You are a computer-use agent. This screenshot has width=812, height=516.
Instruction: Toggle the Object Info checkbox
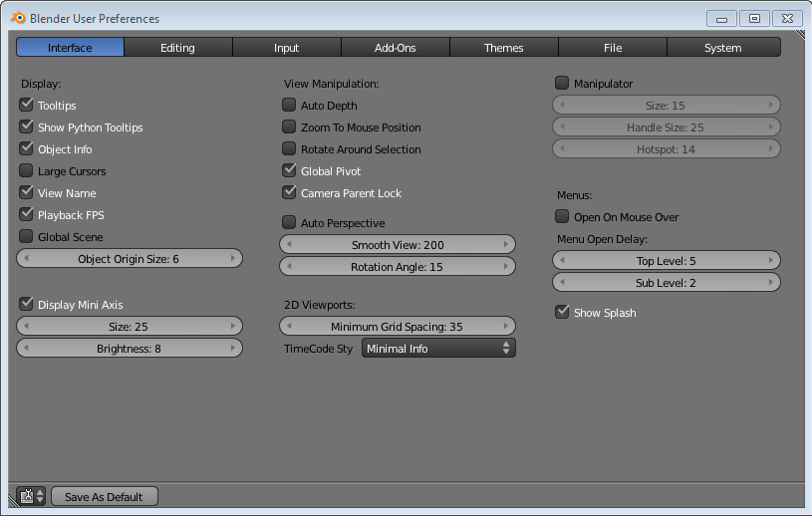pyautogui.click(x=26, y=148)
